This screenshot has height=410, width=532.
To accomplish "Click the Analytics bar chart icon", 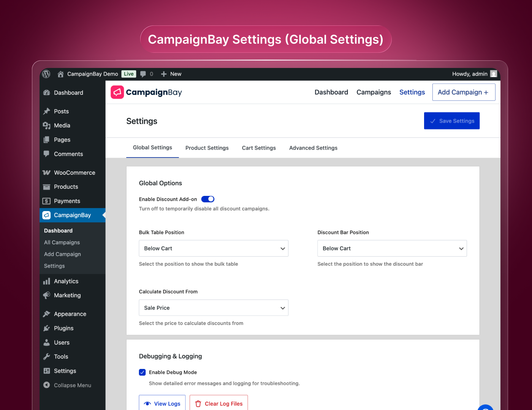I will pos(47,281).
